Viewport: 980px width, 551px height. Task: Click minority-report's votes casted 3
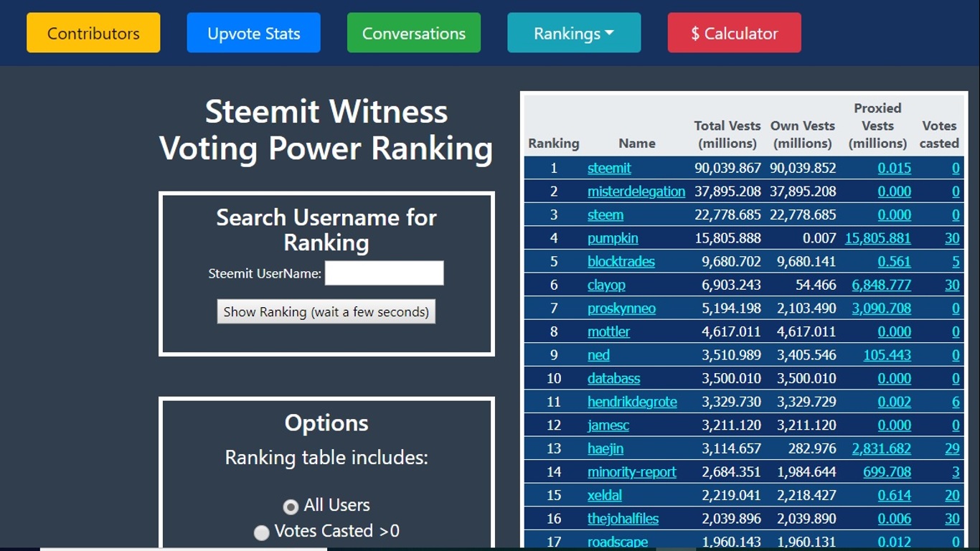(x=956, y=472)
